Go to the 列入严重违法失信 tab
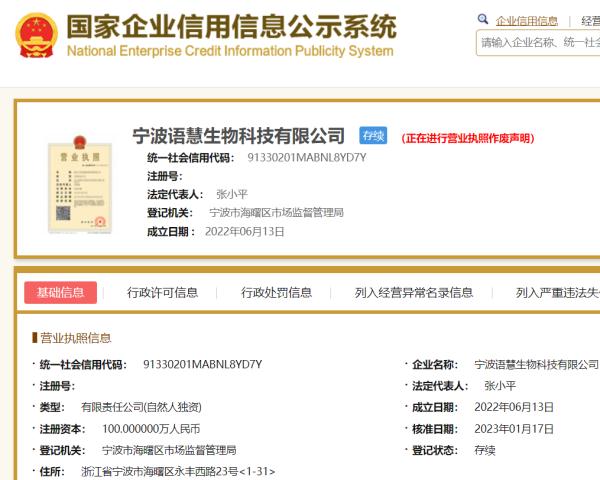600x480 pixels. click(x=557, y=292)
